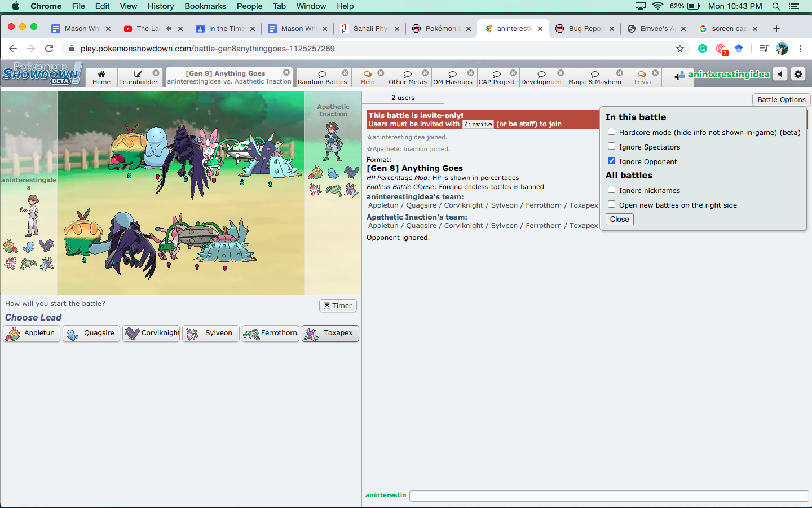Viewport: 812px width, 508px height.
Task: Open the People menu
Action: 249,6
